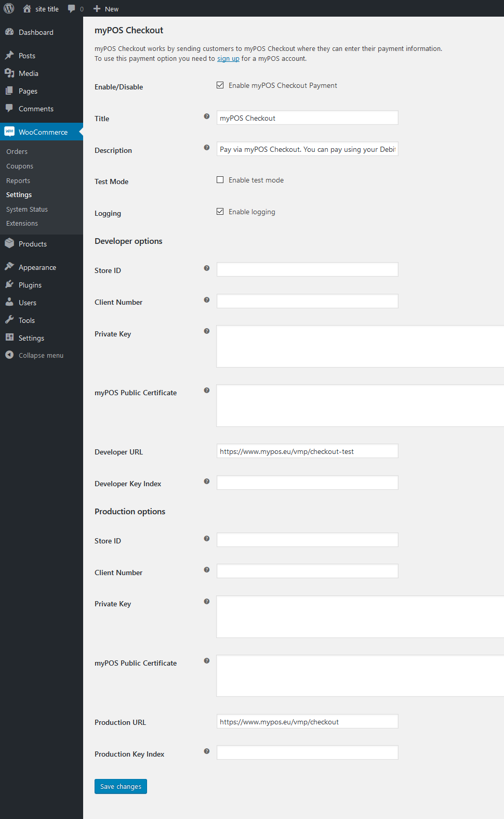Click the Description text field
The height and width of the screenshot is (819, 504).
308,149
